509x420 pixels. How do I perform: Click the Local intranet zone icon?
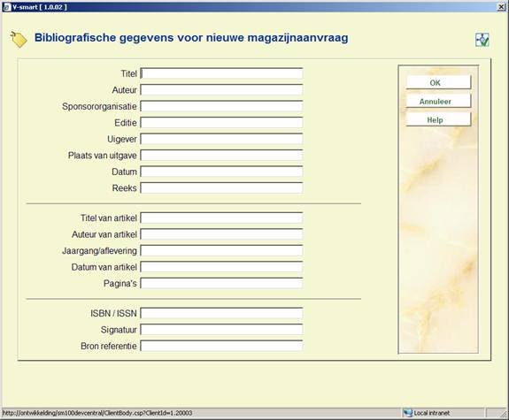click(x=408, y=413)
